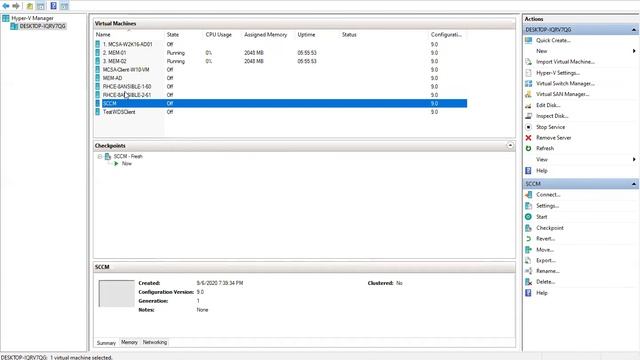Open Virtual SAN Manager
This screenshot has height=360, width=640.
(x=562, y=94)
